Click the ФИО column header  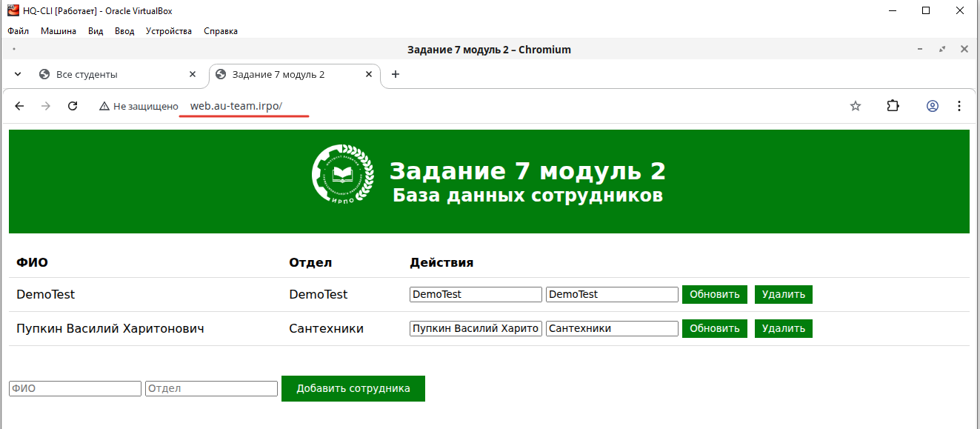[32, 262]
